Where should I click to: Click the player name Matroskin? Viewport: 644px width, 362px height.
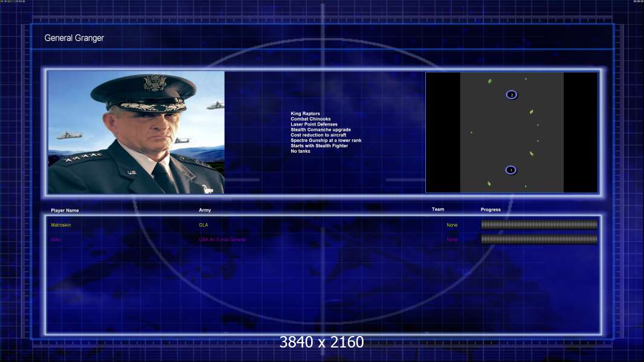61,225
